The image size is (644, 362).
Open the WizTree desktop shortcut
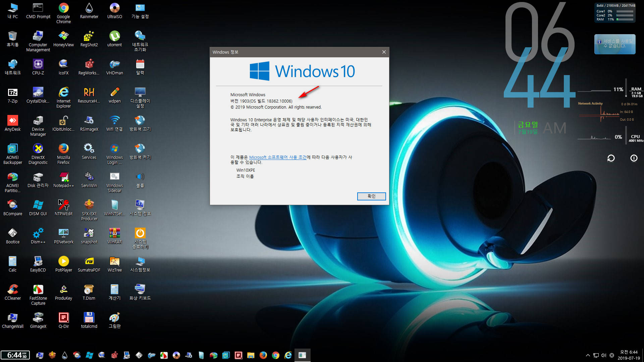114,264
